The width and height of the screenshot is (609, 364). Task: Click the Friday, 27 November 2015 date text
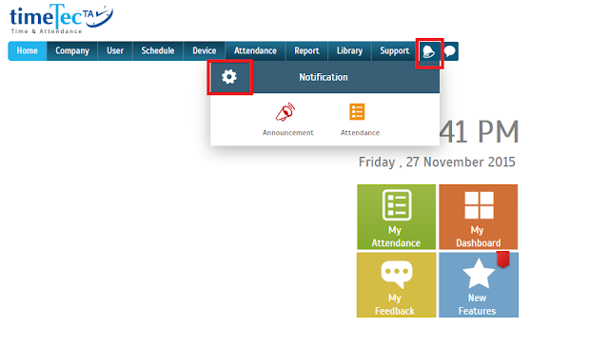tap(437, 162)
